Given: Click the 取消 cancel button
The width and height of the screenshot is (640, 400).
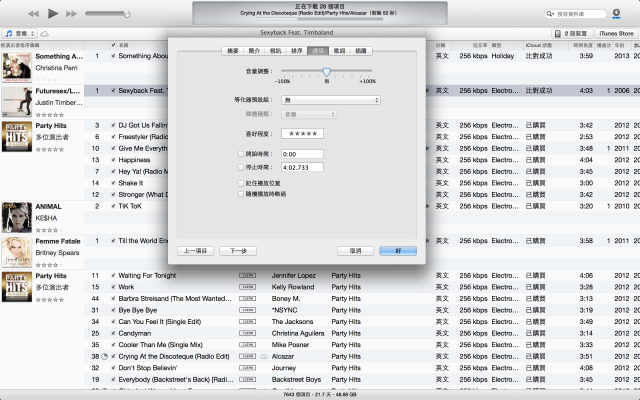Looking at the screenshot, I should [356, 251].
